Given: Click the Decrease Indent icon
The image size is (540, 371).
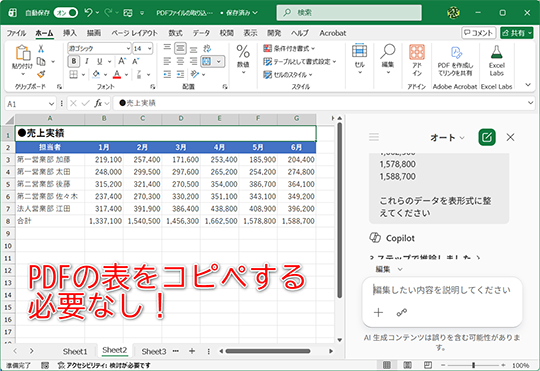Looking at the screenshot, I should (167, 74).
